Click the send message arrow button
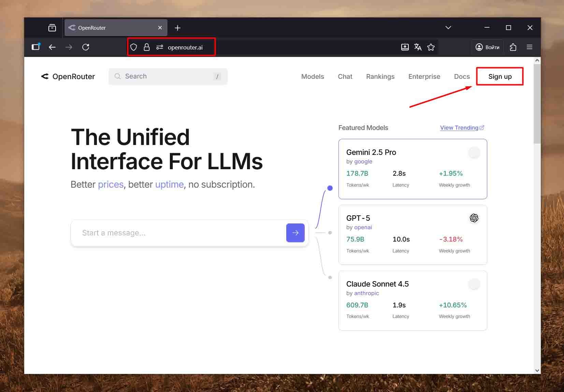The image size is (564, 392). coord(295,233)
